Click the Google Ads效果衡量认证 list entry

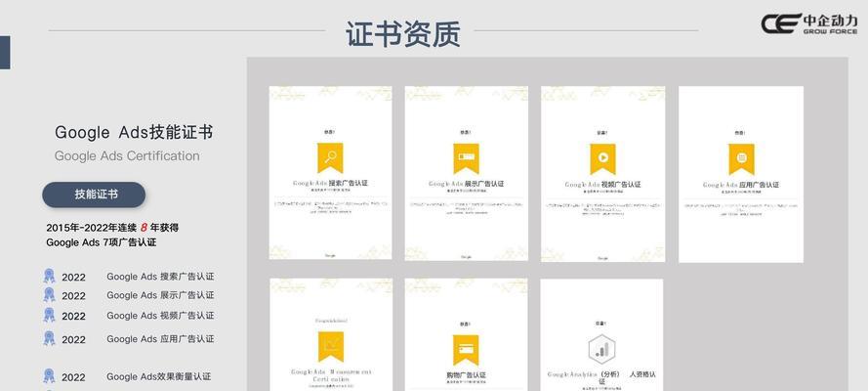(159, 376)
